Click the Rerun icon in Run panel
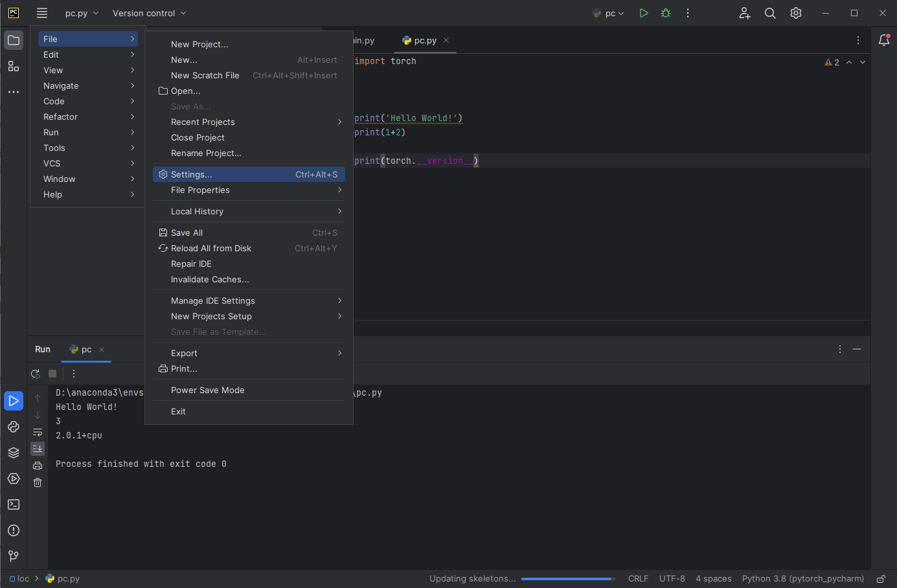 point(36,374)
